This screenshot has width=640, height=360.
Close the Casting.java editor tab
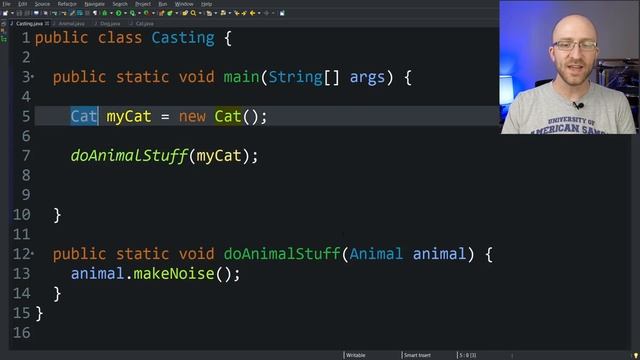tap(47, 24)
